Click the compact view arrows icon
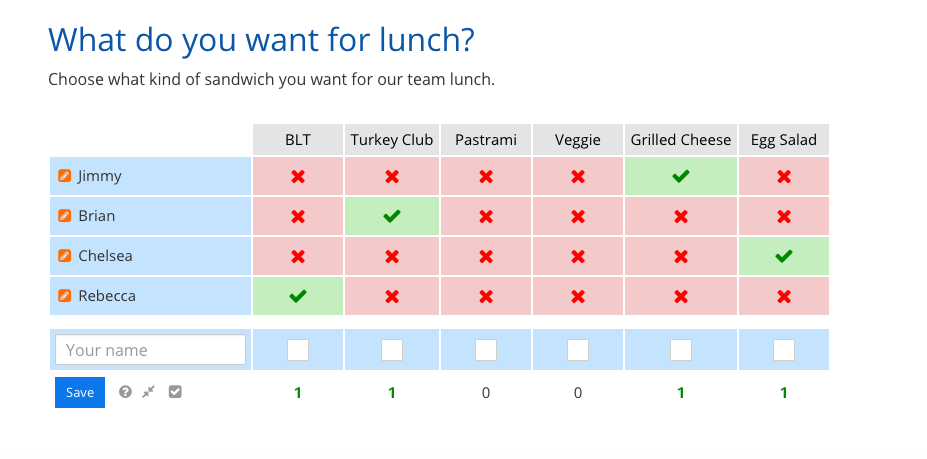This screenshot has width=927, height=459. point(149,392)
